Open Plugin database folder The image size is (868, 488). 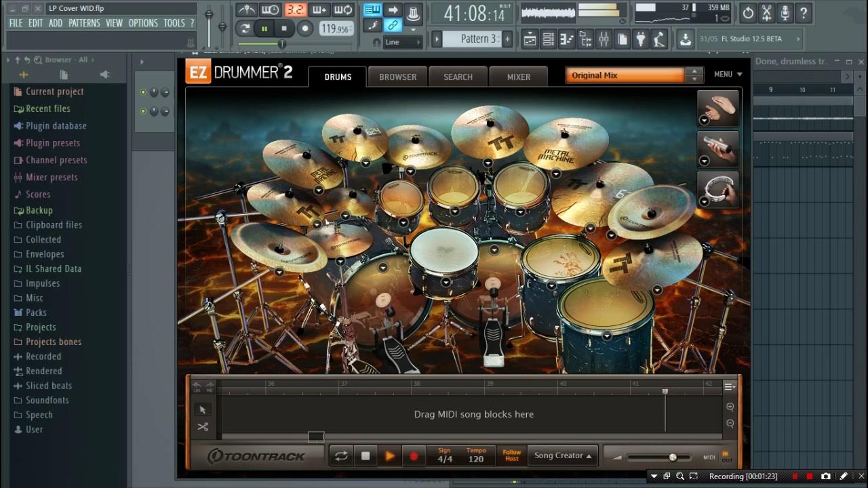(56, 125)
